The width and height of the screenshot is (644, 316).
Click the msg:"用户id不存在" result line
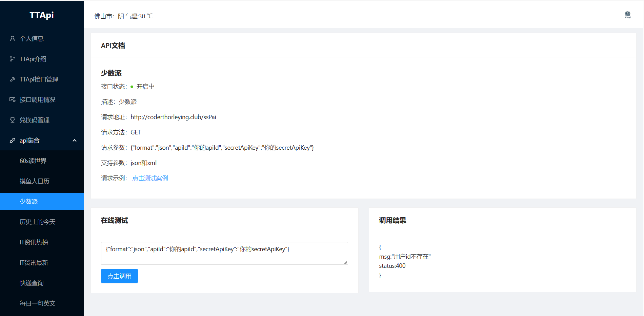(x=405, y=257)
